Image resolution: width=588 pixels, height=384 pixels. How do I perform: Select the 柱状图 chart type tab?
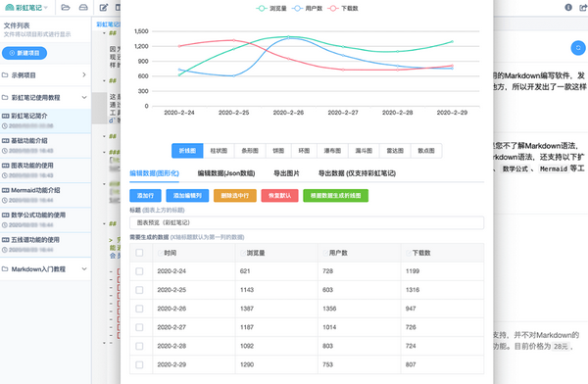(x=219, y=151)
